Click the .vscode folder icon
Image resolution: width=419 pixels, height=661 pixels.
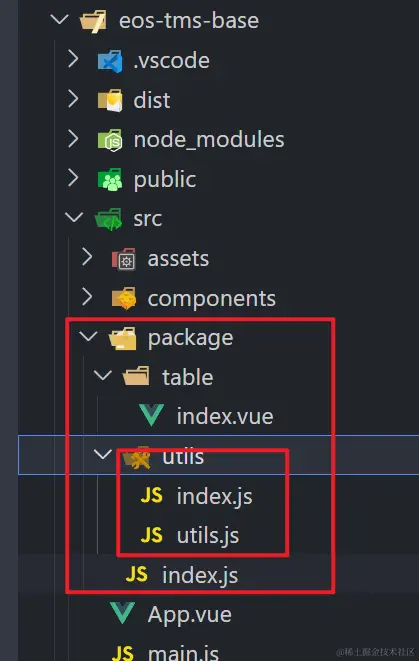(x=110, y=61)
